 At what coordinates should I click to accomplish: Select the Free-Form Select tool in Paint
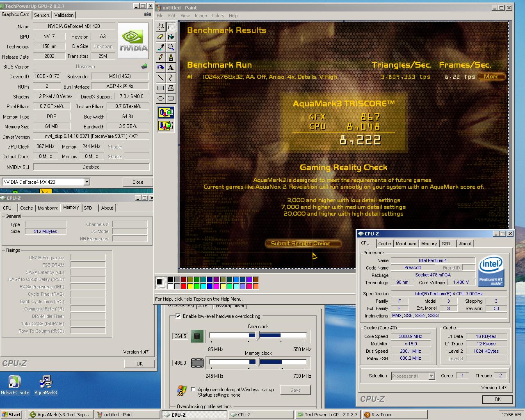[161, 27]
